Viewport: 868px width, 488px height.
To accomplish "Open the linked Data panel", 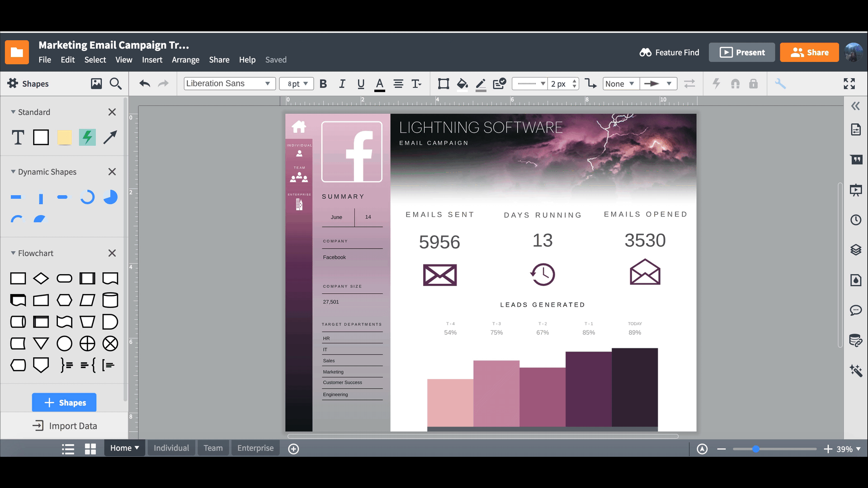I will pos(856,341).
